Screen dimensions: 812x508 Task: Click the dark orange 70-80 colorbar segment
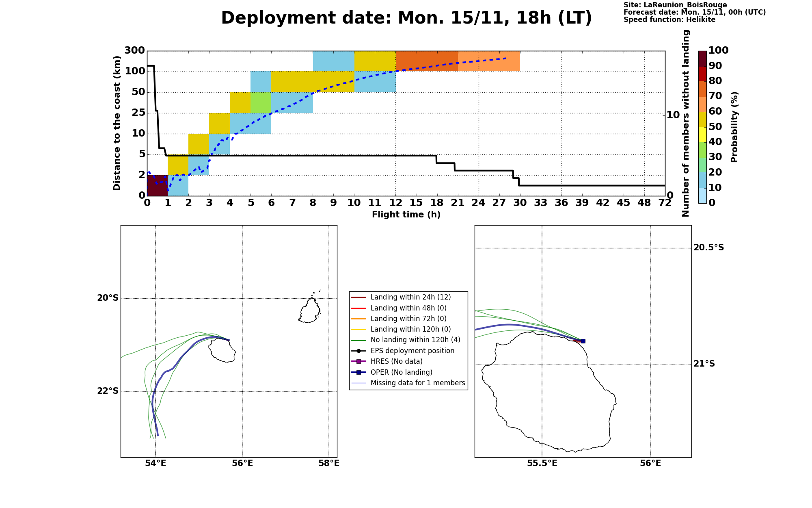click(x=702, y=89)
